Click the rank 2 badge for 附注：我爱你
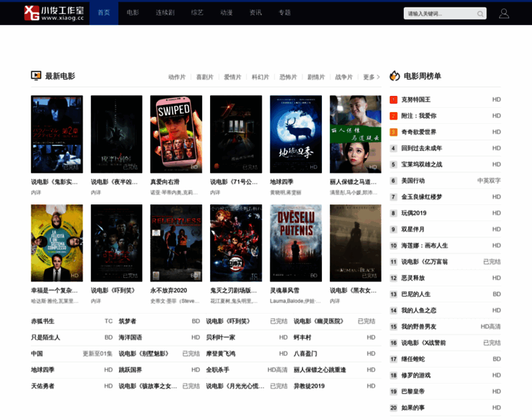532x420 pixels. [x=393, y=115]
